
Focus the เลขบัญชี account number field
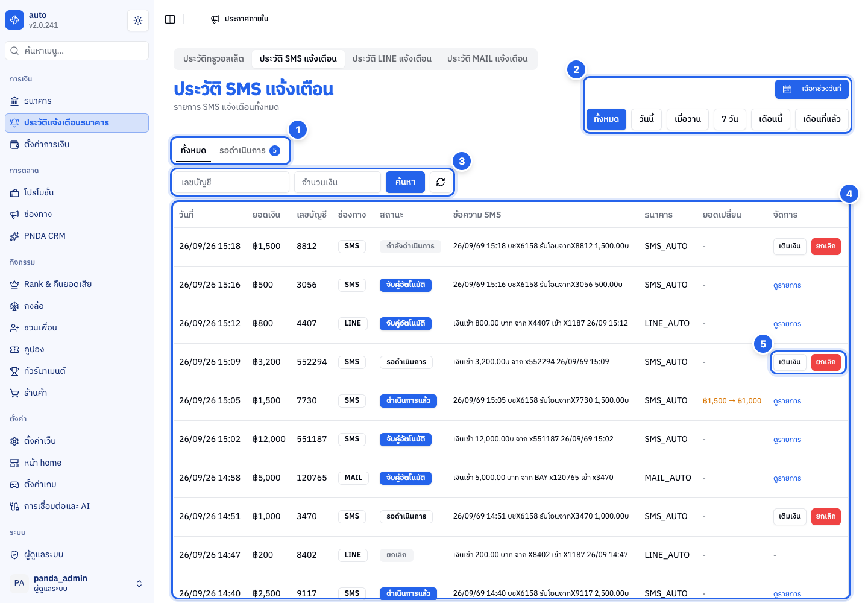[x=231, y=182]
